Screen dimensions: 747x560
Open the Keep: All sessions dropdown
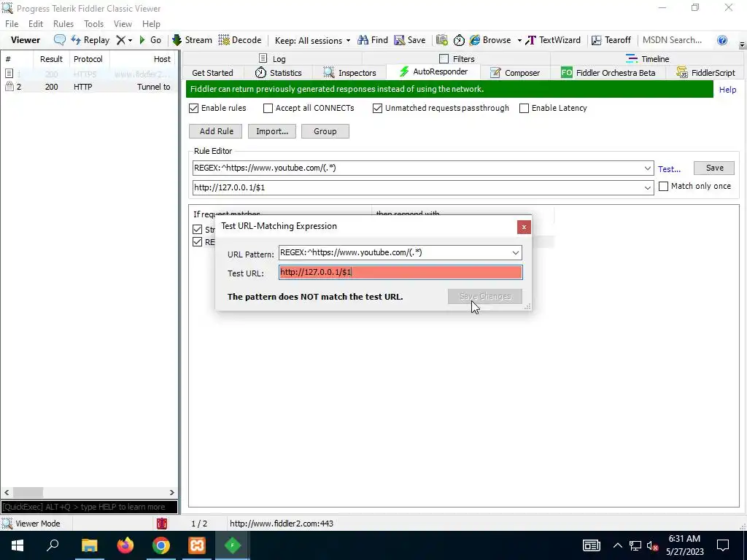click(x=312, y=41)
